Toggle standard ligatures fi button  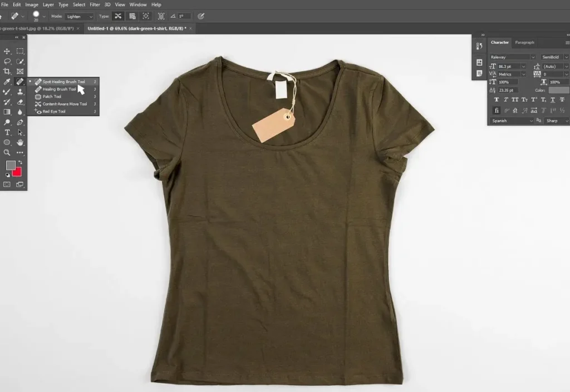coord(497,110)
